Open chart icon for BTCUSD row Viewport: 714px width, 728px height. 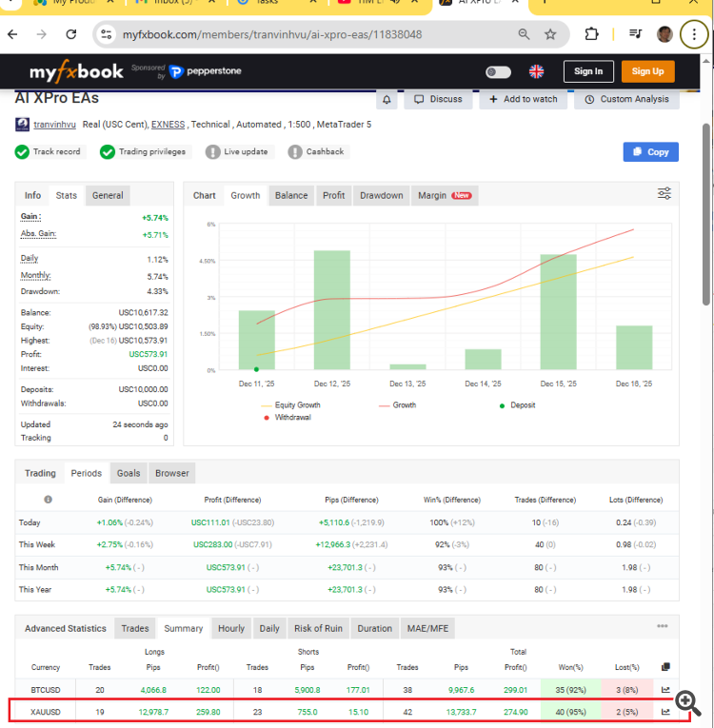(665, 690)
